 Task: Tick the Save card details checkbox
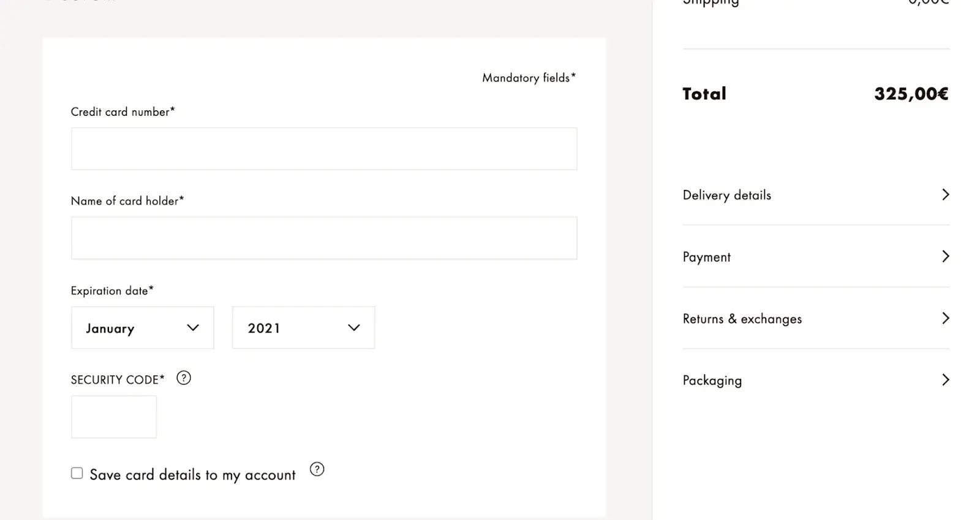pos(77,473)
